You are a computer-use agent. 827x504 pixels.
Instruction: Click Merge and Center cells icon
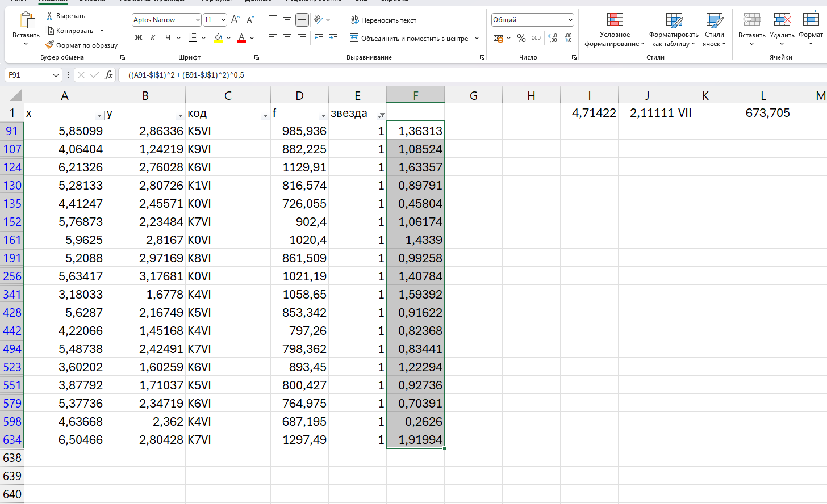point(354,38)
